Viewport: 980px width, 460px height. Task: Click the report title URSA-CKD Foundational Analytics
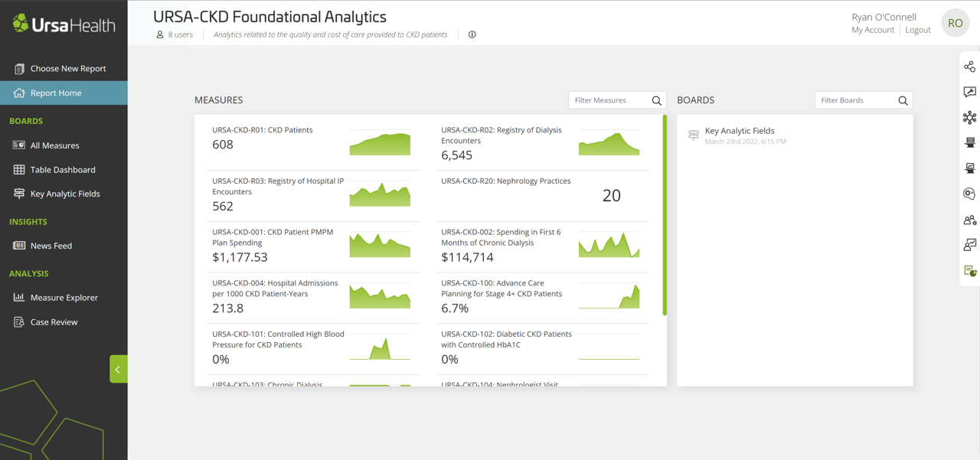(x=269, y=16)
